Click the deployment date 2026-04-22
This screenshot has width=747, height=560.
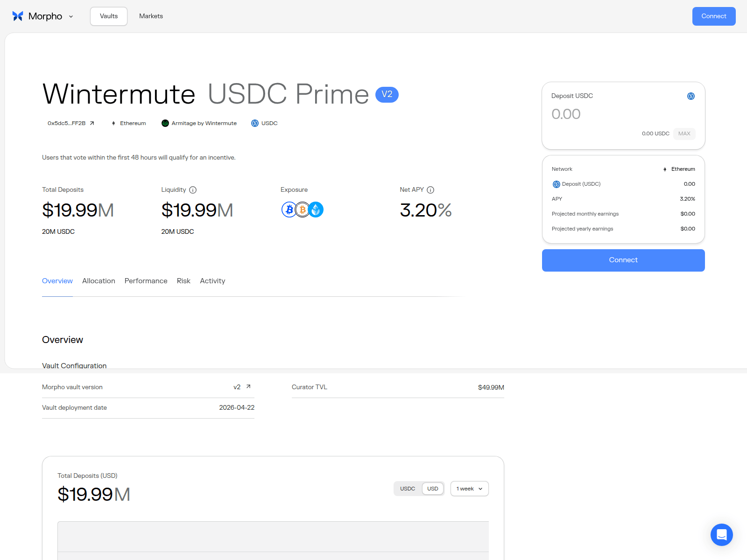237,407
